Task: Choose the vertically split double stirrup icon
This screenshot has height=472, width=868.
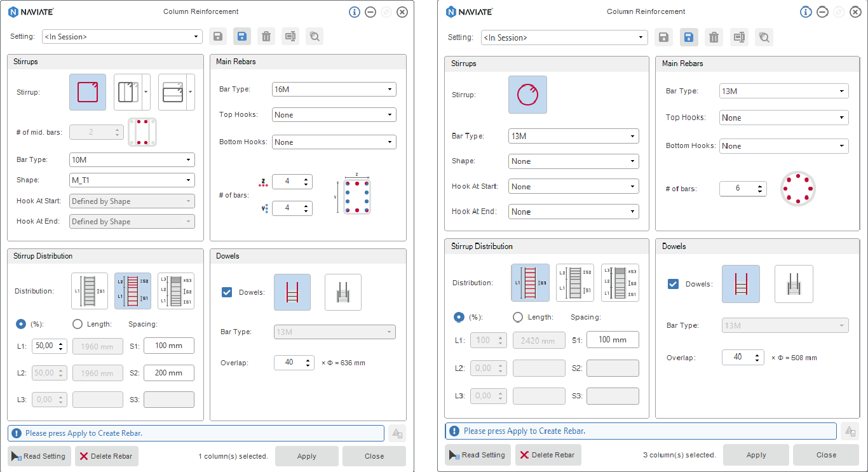Action: 128,92
